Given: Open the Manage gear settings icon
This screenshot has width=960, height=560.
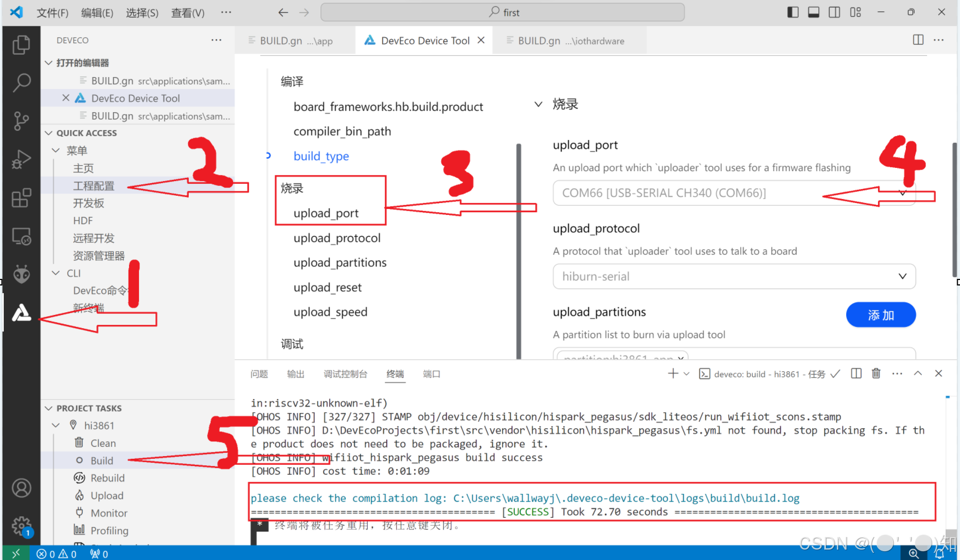Looking at the screenshot, I should pos(21,526).
